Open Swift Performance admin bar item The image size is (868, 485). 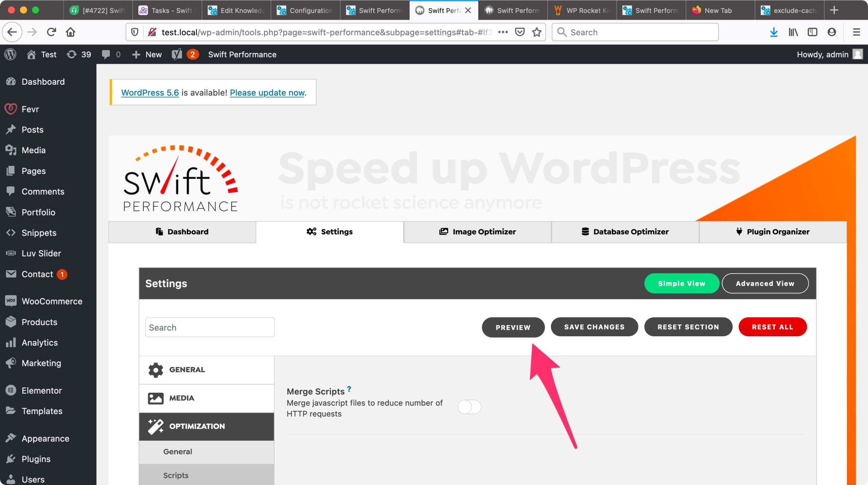(x=242, y=54)
